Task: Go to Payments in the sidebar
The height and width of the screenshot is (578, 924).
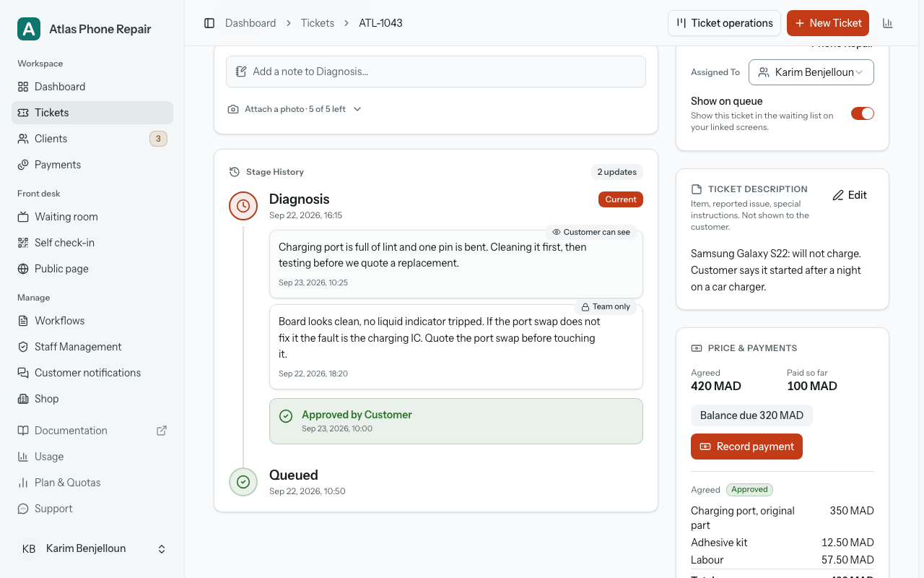Action: (92, 165)
